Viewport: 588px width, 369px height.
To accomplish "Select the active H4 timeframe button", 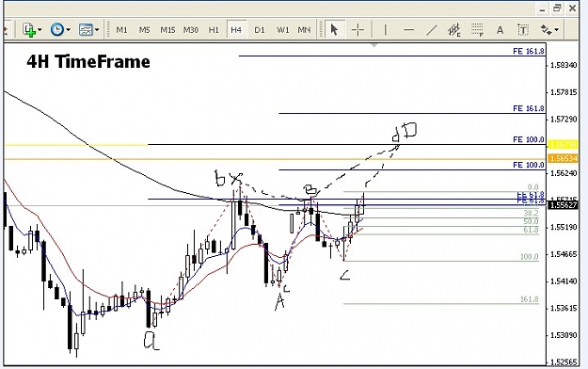I will [x=236, y=30].
